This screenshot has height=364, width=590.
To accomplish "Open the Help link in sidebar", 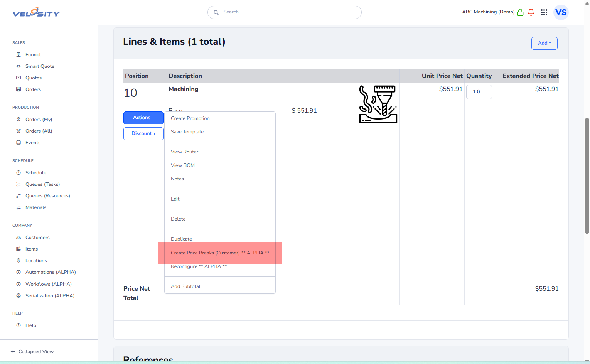I will (x=31, y=325).
